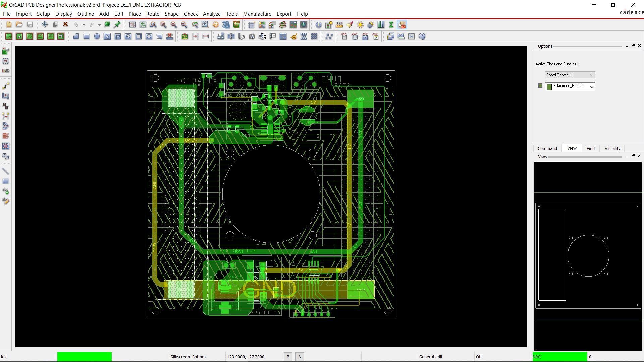The height and width of the screenshot is (362, 644).
Task: Toggle the grid display icon
Action: click(x=251, y=25)
